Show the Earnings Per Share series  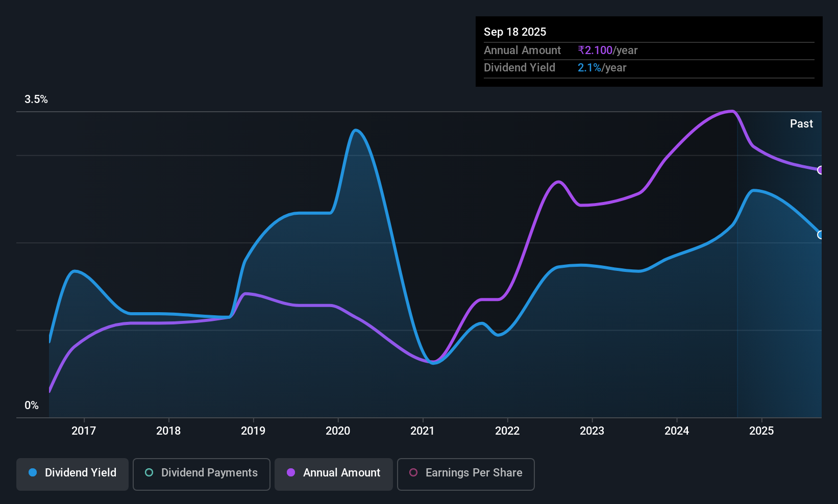[466, 474]
